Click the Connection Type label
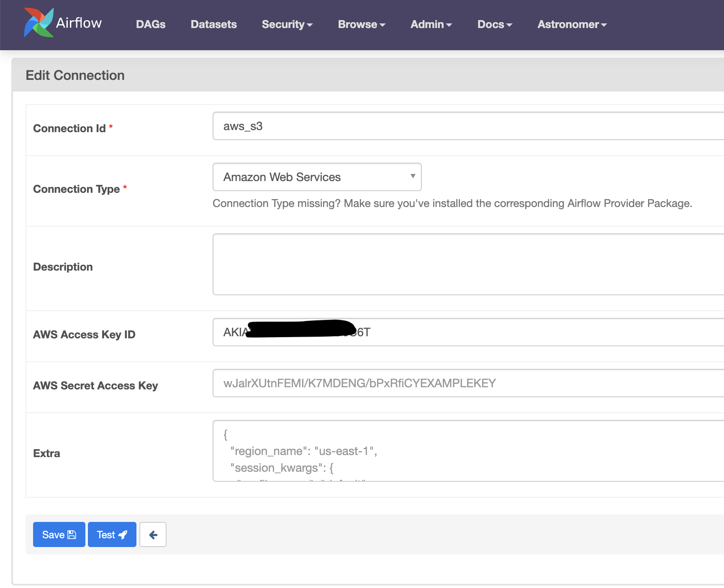724x588 pixels. coord(77,189)
